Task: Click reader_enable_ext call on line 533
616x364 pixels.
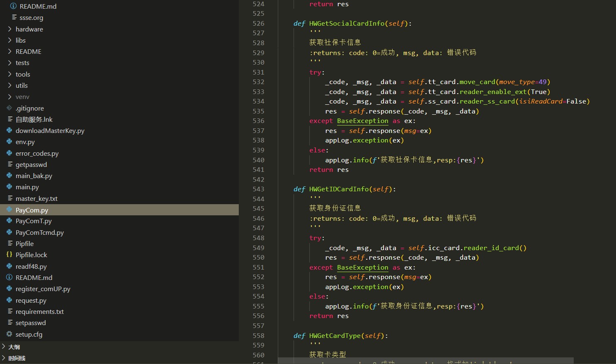Action: click(x=493, y=92)
